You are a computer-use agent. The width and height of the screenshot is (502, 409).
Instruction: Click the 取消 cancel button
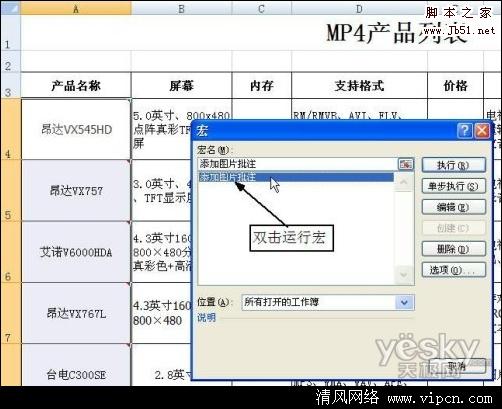click(x=457, y=366)
